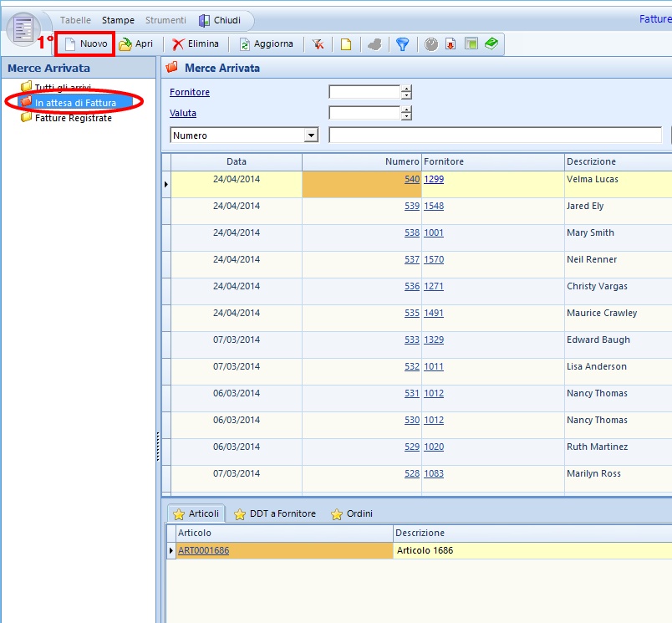This screenshot has height=623, width=672.
Task: Open the Stampe menu
Action: 118,20
